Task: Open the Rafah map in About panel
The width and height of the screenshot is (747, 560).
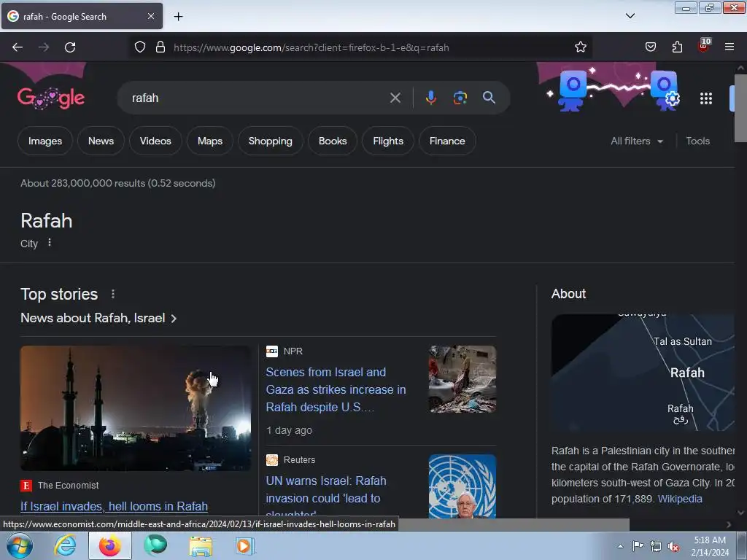Action: click(x=643, y=373)
